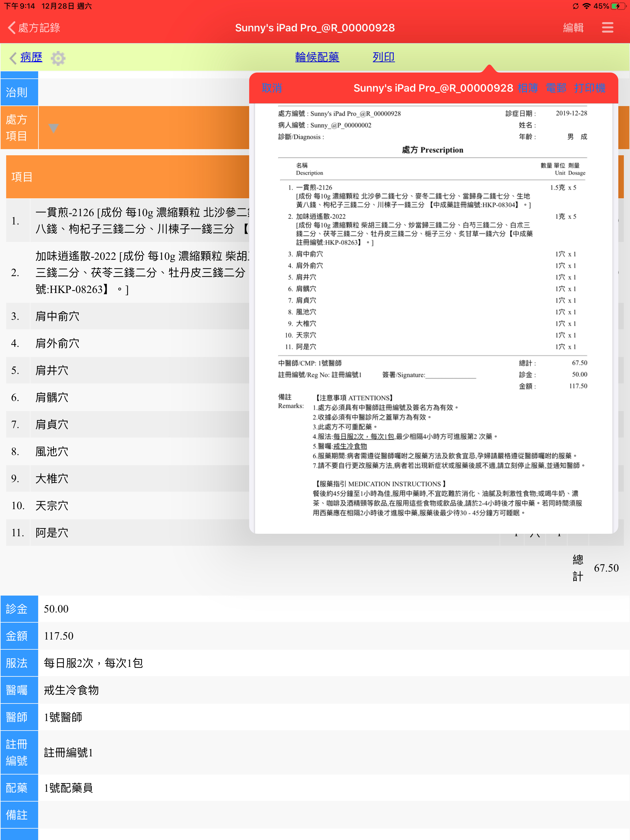Click the gear settings icon beside 病歷

pos(58,58)
